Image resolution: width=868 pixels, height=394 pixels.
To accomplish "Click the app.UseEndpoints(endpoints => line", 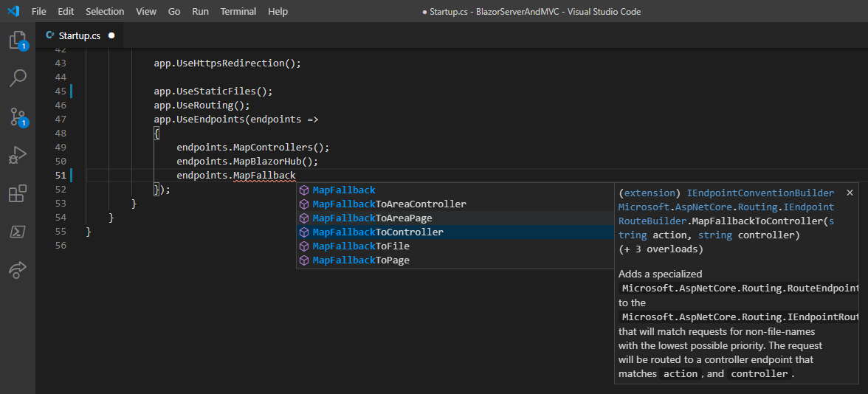I will pyautogui.click(x=236, y=119).
